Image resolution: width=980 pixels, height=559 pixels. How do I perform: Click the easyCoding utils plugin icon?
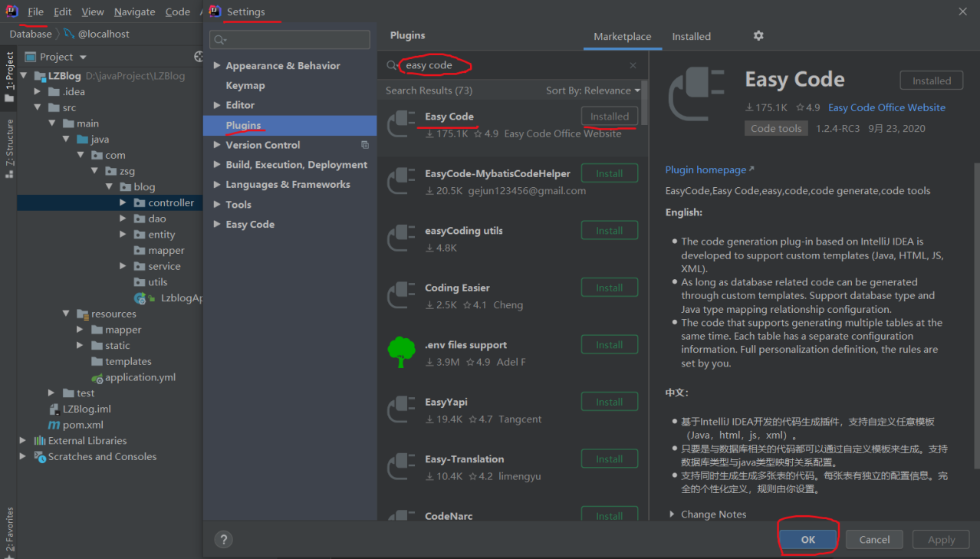coord(401,238)
